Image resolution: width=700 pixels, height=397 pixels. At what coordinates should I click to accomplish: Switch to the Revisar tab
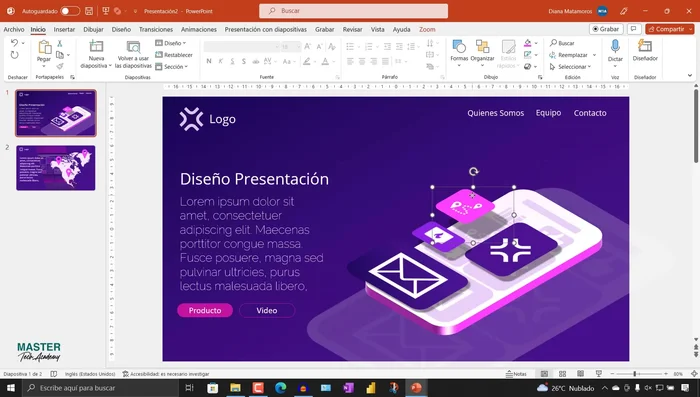coord(352,29)
